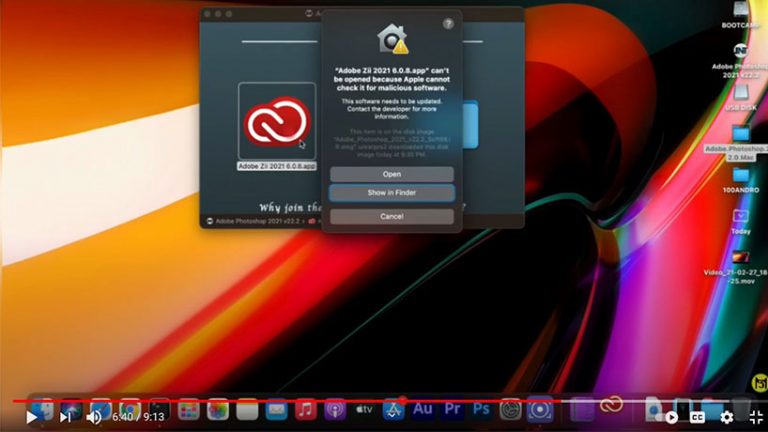The height and width of the screenshot is (432, 768).
Task: Launch Adobe Premiere Pro from the dock
Action: 452,409
